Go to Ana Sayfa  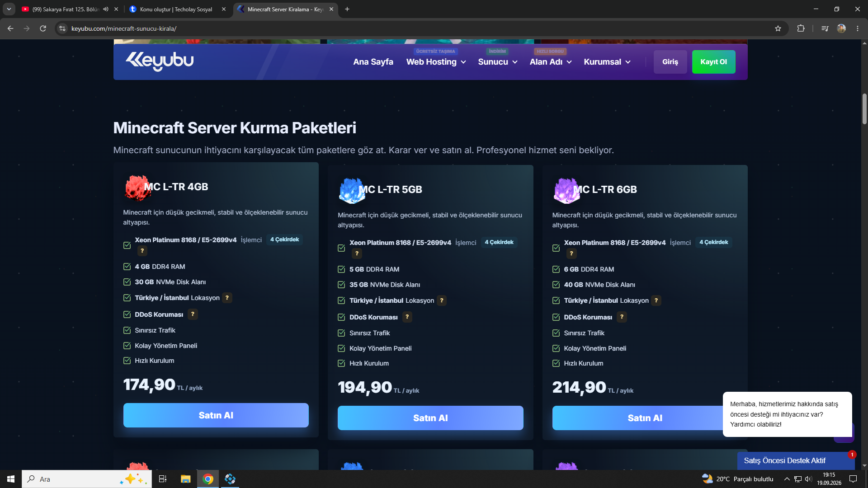coord(373,62)
